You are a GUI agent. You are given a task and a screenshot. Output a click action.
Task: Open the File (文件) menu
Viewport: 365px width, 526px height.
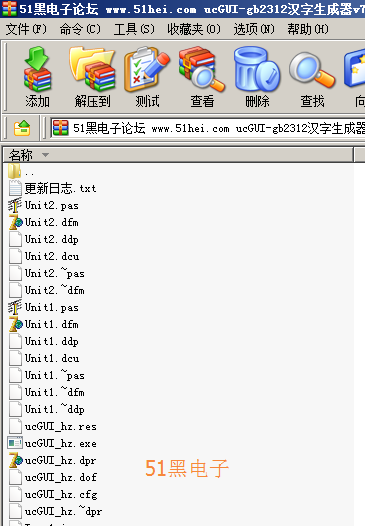[26, 29]
